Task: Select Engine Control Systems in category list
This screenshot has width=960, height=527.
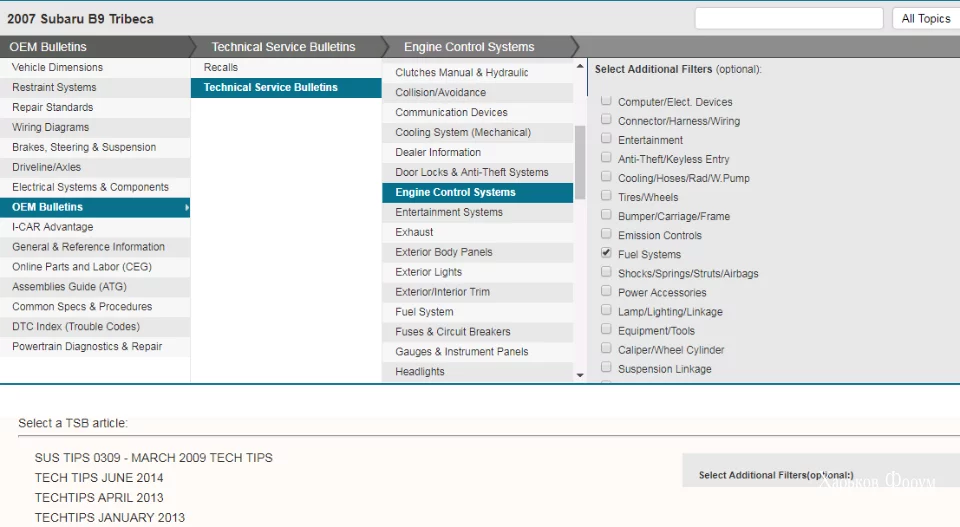Action: tap(478, 192)
